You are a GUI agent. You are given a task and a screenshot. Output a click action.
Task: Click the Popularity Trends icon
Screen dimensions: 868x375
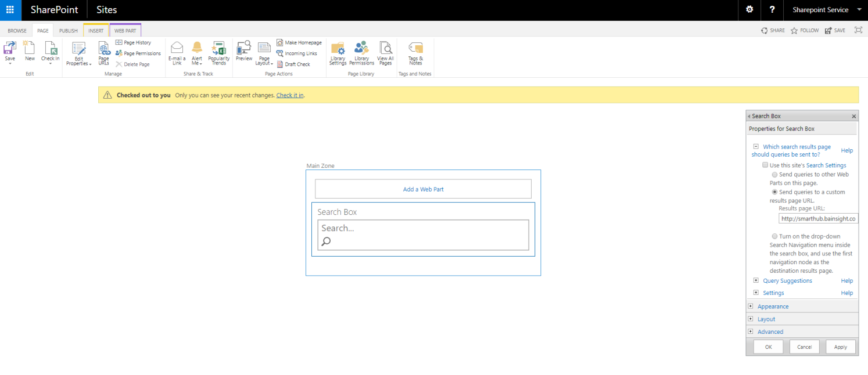pos(219,49)
